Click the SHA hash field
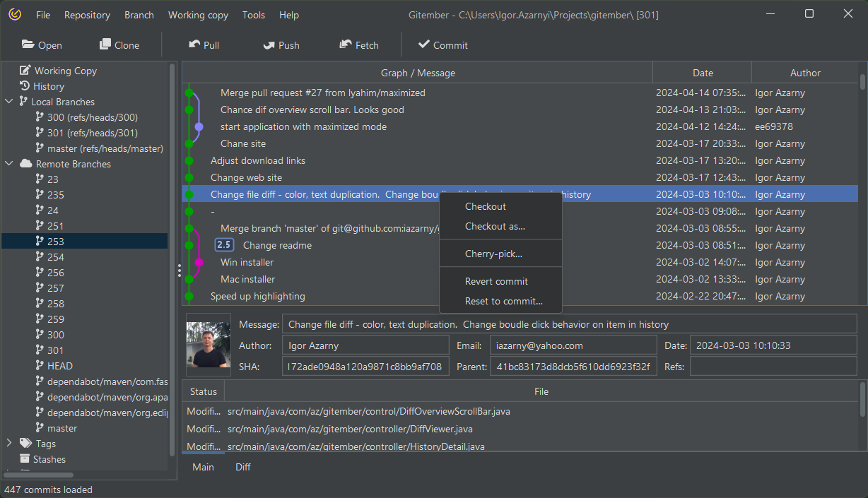The image size is (868, 498). click(365, 367)
